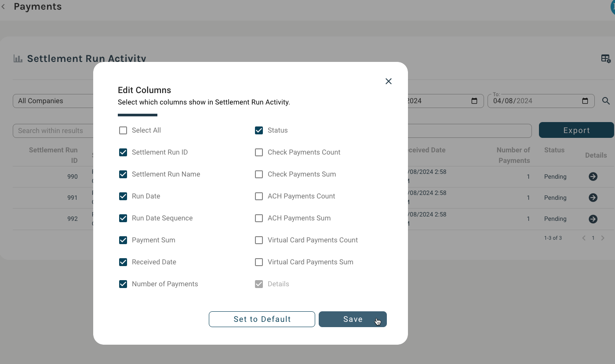Click the search magnifier icon
Viewport: 615px width, 364px height.
point(606,101)
